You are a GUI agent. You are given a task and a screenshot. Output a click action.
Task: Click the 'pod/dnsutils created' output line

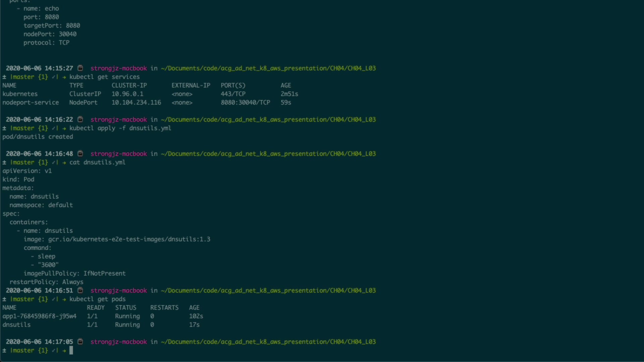(38, 136)
